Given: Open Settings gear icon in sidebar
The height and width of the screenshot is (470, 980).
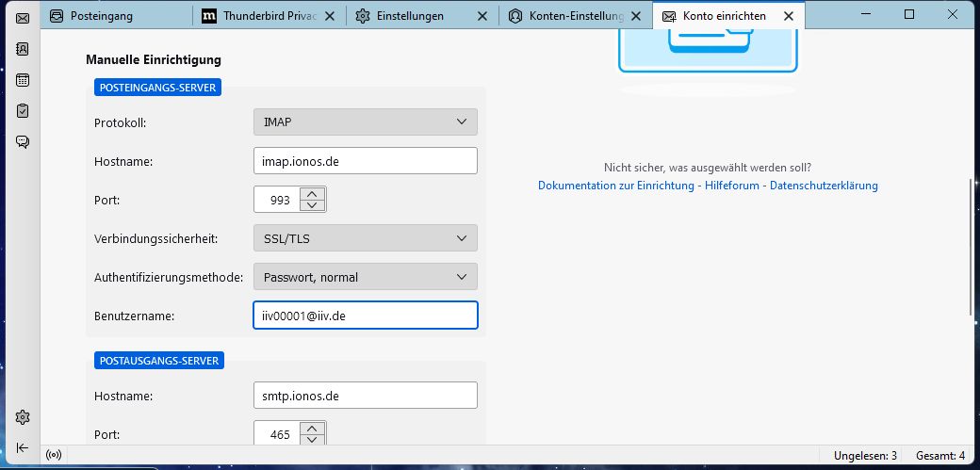Looking at the screenshot, I should click(x=23, y=417).
